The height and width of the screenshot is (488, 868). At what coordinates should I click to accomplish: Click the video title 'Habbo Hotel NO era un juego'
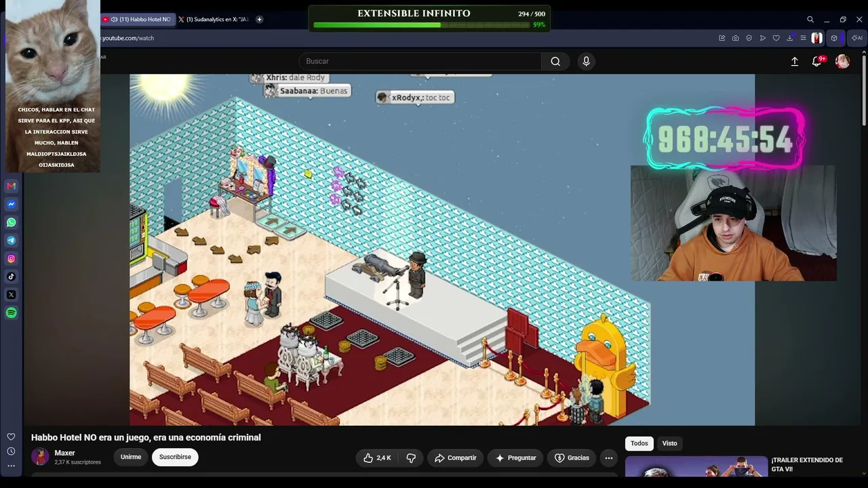(146, 438)
